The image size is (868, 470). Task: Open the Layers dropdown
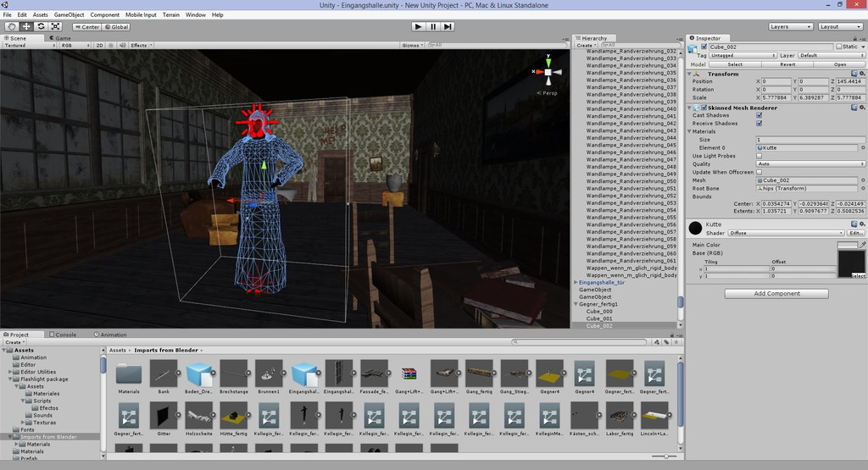(790, 26)
